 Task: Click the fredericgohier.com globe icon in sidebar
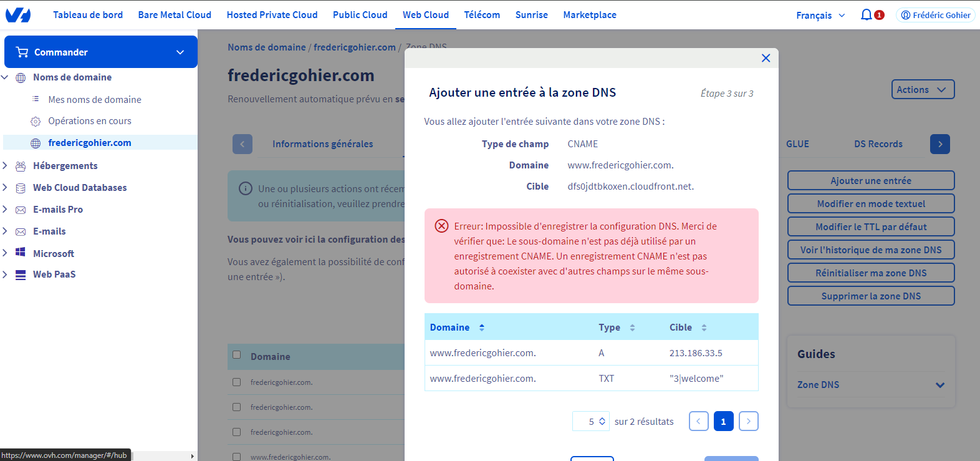(36, 143)
